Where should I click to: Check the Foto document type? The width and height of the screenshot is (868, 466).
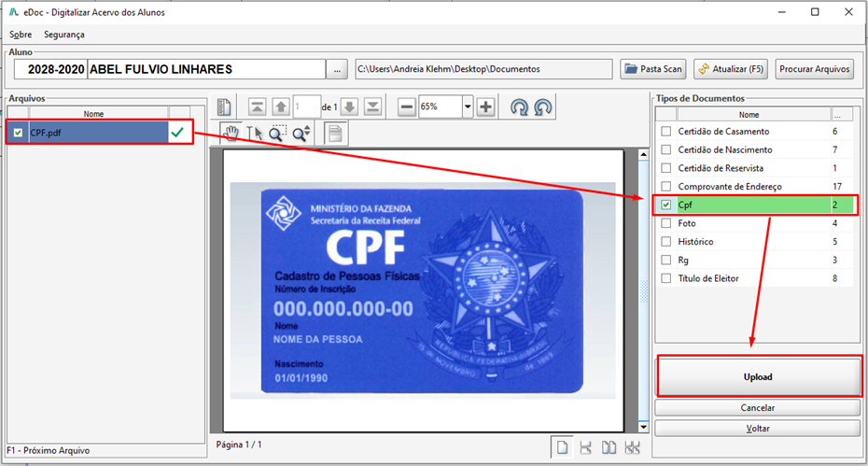(x=666, y=223)
